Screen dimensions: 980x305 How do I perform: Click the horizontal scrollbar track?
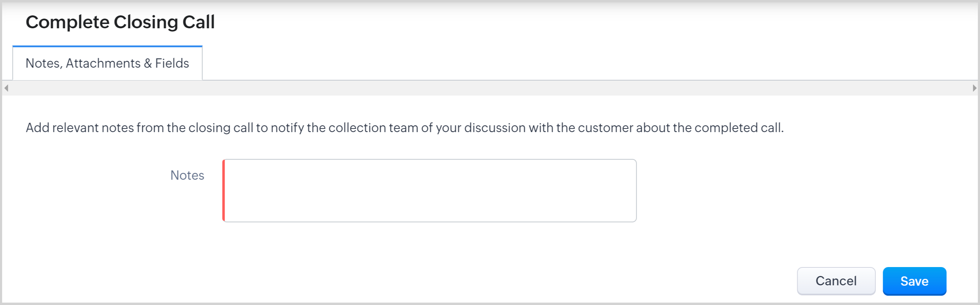point(490,88)
